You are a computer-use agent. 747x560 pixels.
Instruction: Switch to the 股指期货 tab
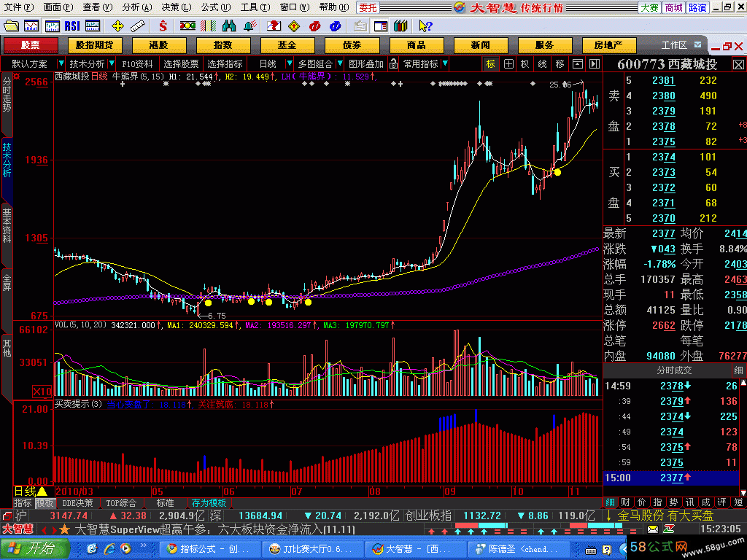coord(94,45)
